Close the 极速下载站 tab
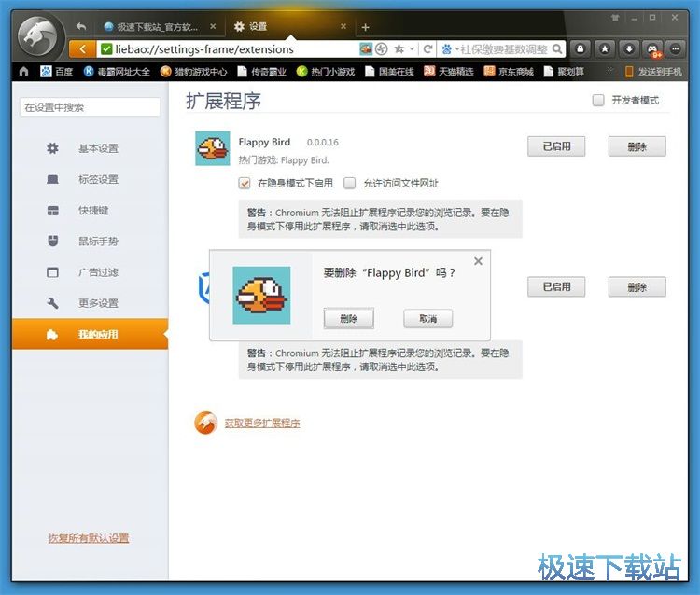 click(213, 26)
